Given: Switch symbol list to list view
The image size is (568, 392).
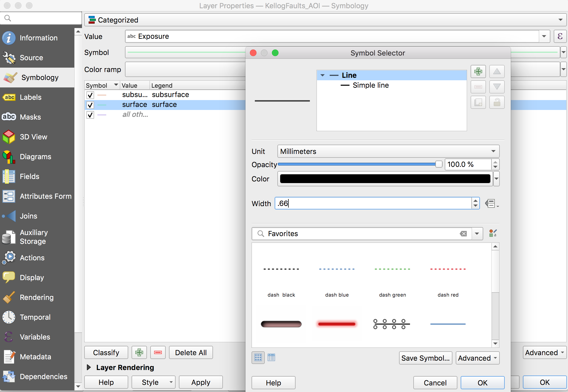Looking at the screenshot, I should [x=271, y=357].
